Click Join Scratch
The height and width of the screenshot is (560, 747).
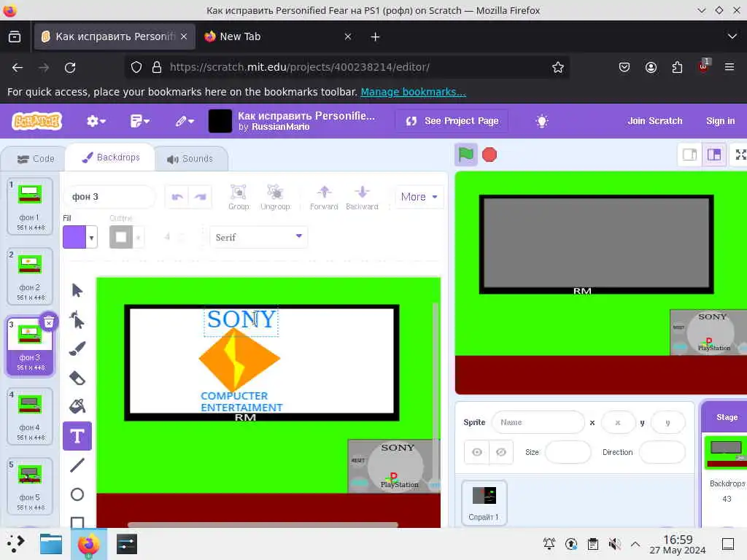pos(654,121)
